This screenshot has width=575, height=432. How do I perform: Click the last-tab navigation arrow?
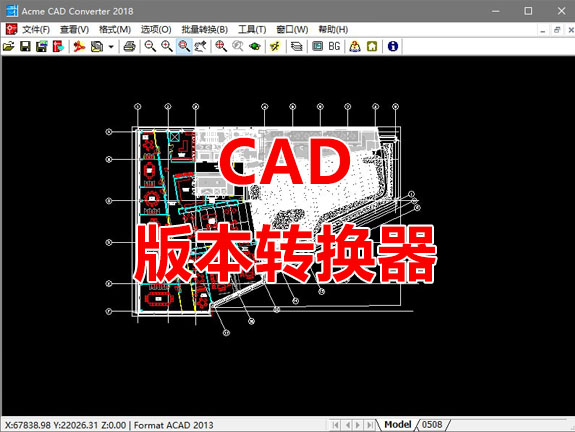coord(370,425)
